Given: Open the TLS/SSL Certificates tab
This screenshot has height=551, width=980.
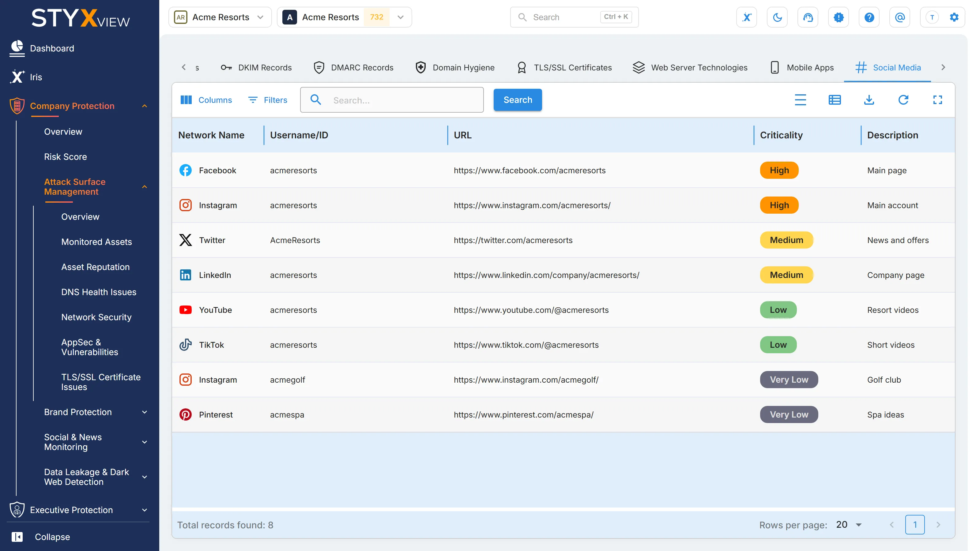Looking at the screenshot, I should (x=564, y=67).
